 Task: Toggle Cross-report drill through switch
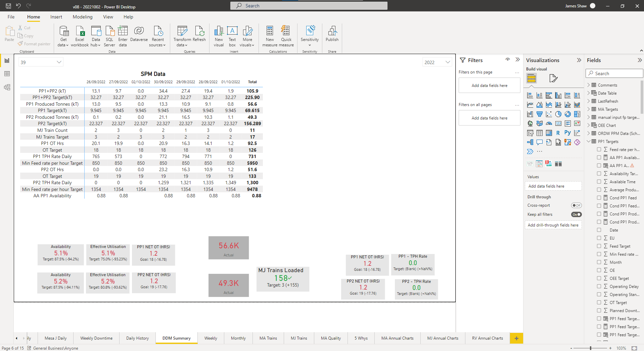[x=576, y=205]
